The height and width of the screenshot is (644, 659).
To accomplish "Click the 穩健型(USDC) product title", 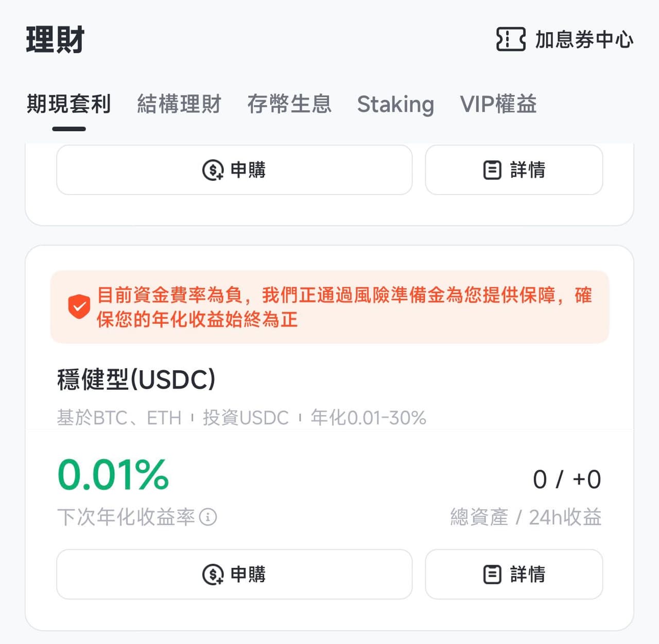I will (136, 380).
